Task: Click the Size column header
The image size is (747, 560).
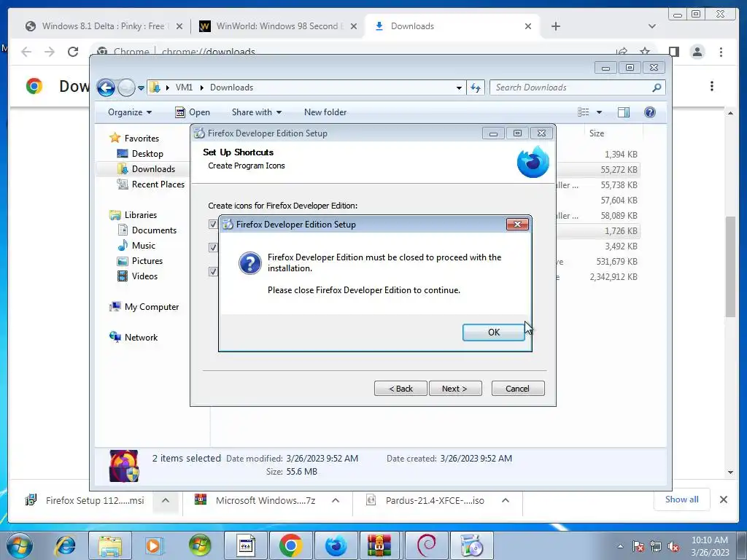Action: [597, 133]
